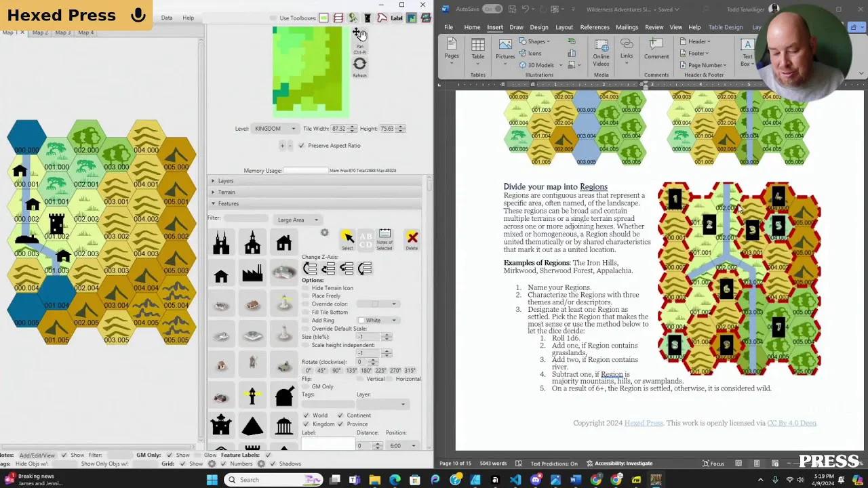Open Notes of Selected tool

[x=384, y=239]
